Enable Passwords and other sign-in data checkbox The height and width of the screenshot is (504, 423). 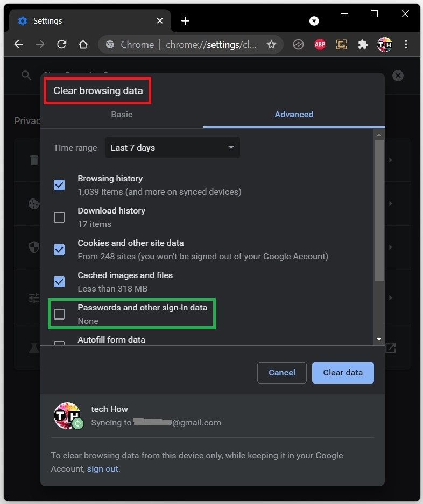point(59,314)
